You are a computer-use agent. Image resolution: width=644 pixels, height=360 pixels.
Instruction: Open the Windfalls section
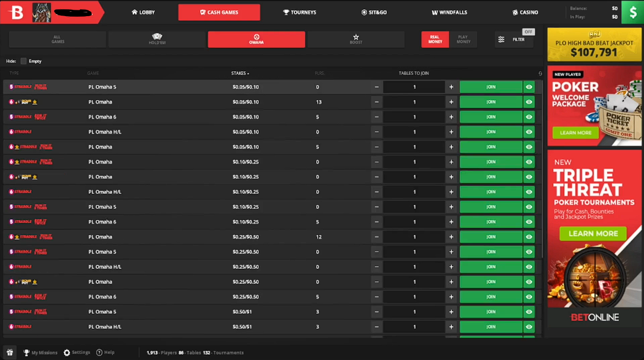[449, 12]
